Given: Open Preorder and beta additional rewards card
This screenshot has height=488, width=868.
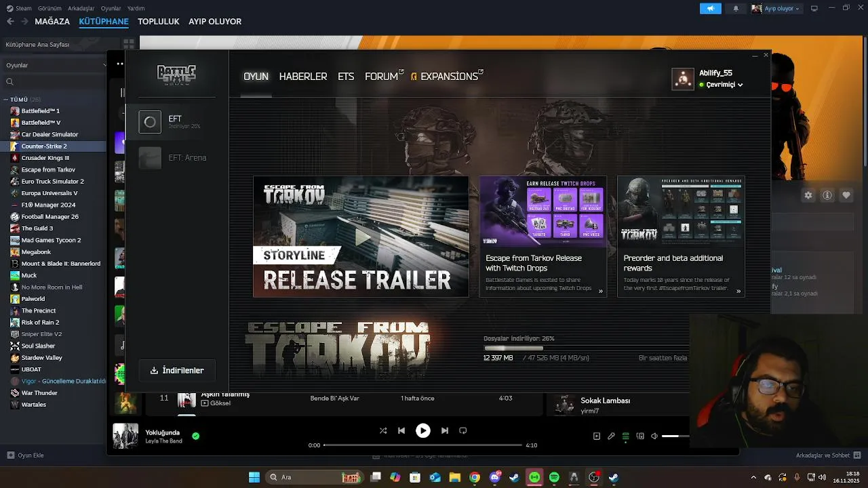Looking at the screenshot, I should (681, 237).
